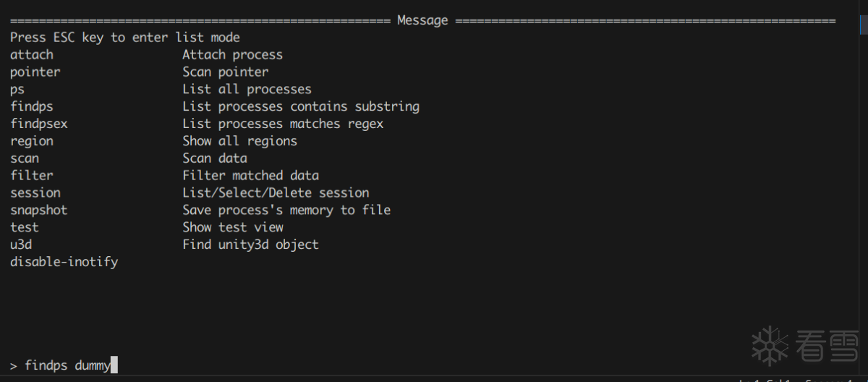
Task: Choose the snapshot command line
Action: point(39,210)
